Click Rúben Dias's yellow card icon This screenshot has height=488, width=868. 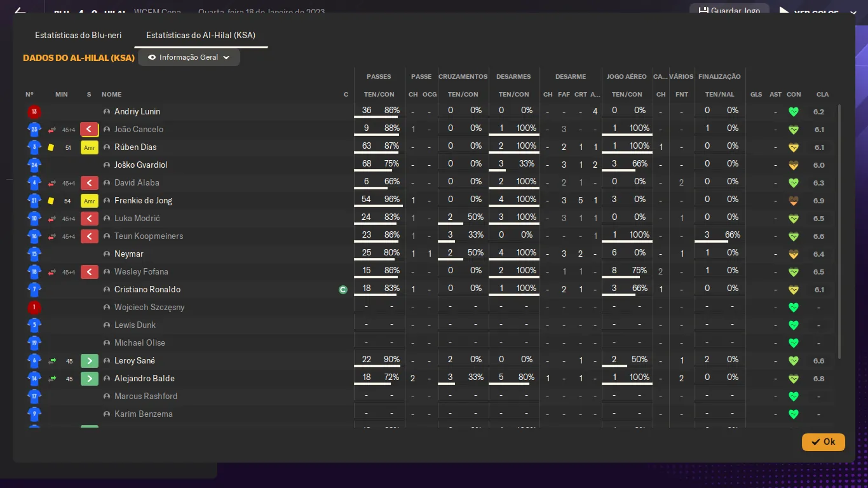51,147
